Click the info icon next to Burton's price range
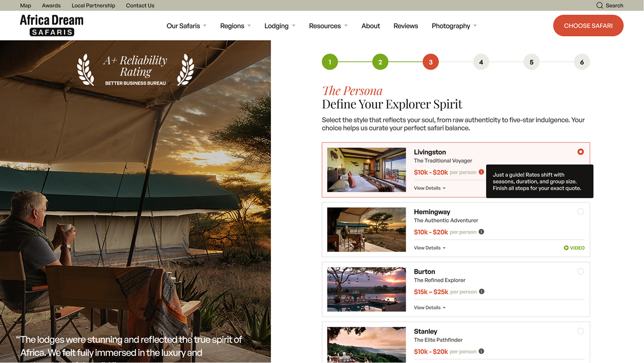This screenshot has height=363, width=644. tap(482, 292)
